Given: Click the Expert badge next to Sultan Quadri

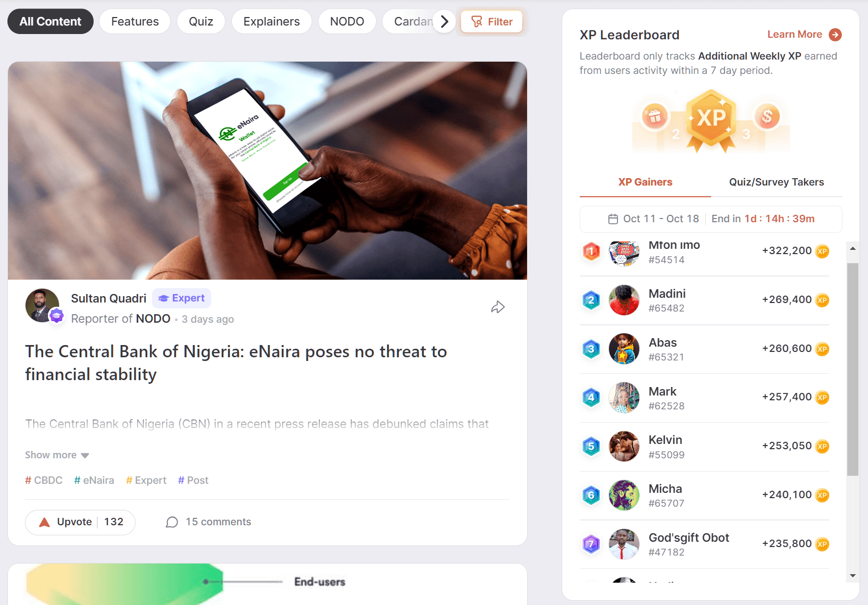Looking at the screenshot, I should (x=182, y=298).
